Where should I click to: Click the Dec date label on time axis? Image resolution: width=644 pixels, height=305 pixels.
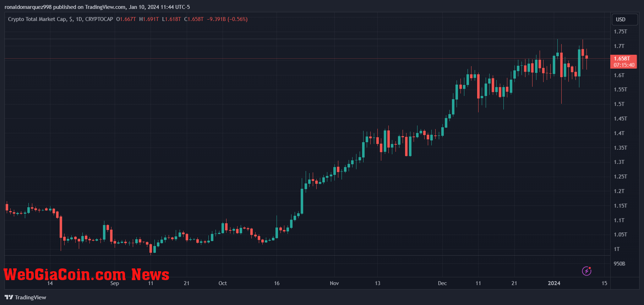[x=442, y=283]
